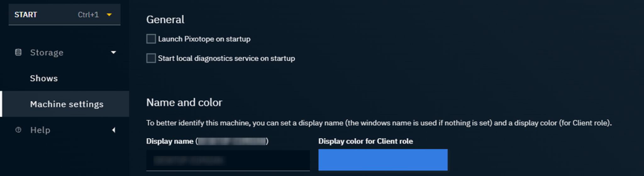Enable Launch Pixotope on startup checkbox
The image size is (644, 176).
click(151, 39)
